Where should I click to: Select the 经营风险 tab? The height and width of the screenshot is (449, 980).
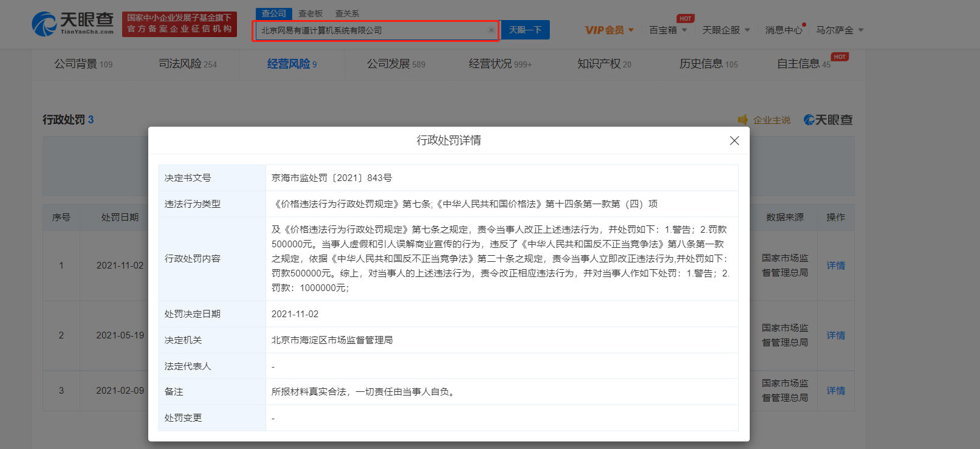click(x=292, y=64)
